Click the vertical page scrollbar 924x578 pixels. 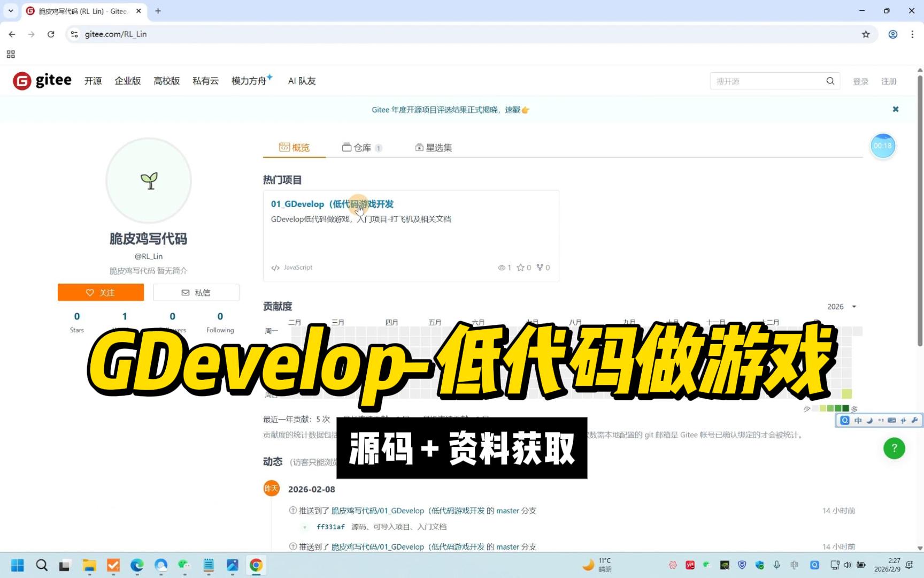(920, 211)
